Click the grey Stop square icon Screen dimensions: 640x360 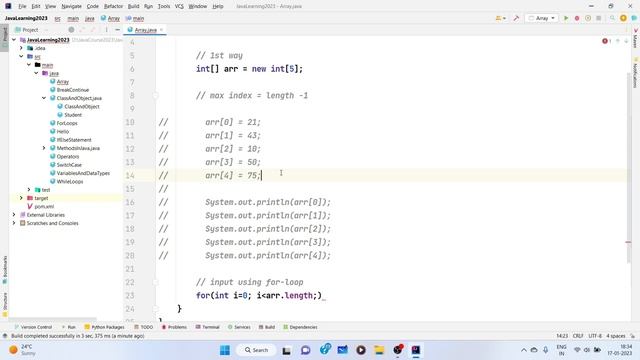pyautogui.click(x=598, y=18)
